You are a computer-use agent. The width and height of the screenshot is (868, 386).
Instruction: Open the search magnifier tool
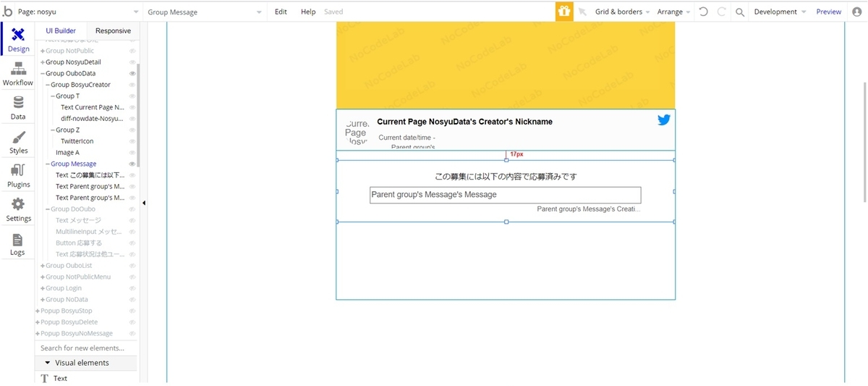click(x=739, y=12)
